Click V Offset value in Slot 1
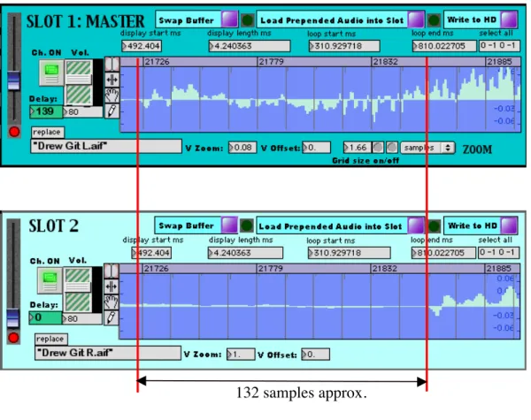Screen dimensions: 531x420 (x=316, y=148)
